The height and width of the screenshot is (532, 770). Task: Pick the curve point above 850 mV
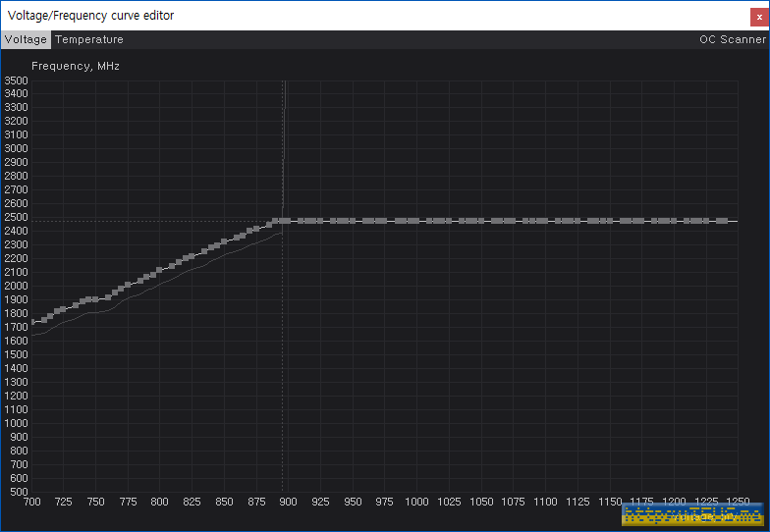point(224,241)
